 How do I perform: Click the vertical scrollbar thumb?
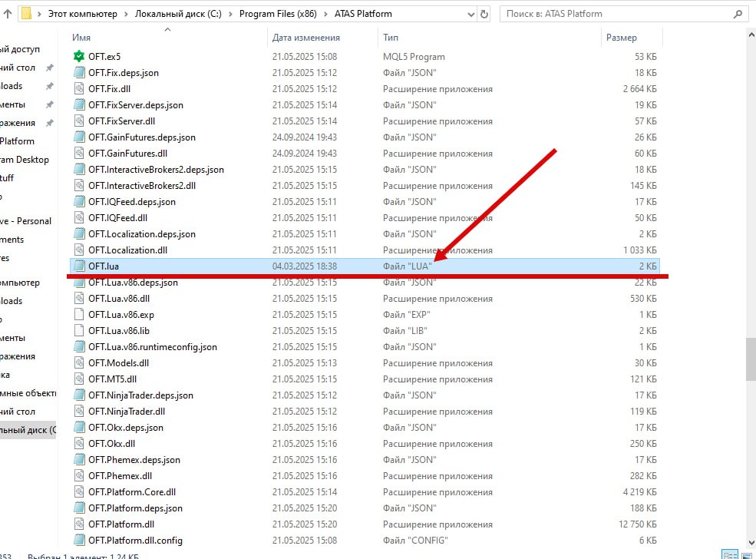751,359
